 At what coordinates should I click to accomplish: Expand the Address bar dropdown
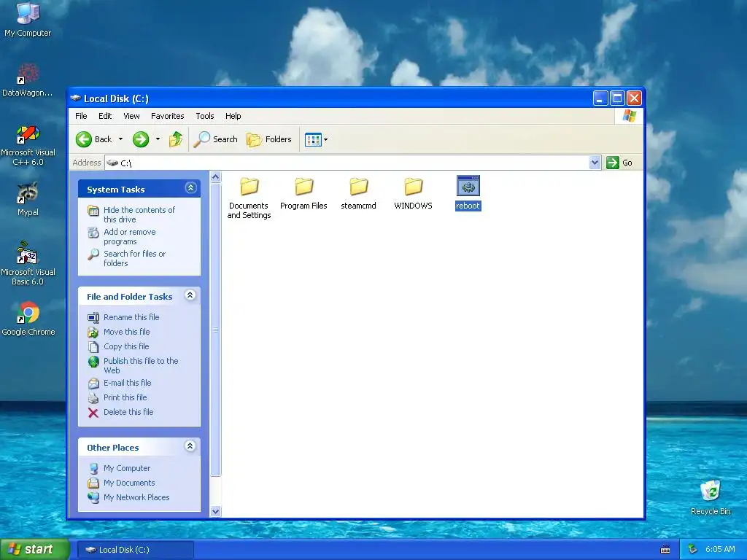tap(595, 163)
